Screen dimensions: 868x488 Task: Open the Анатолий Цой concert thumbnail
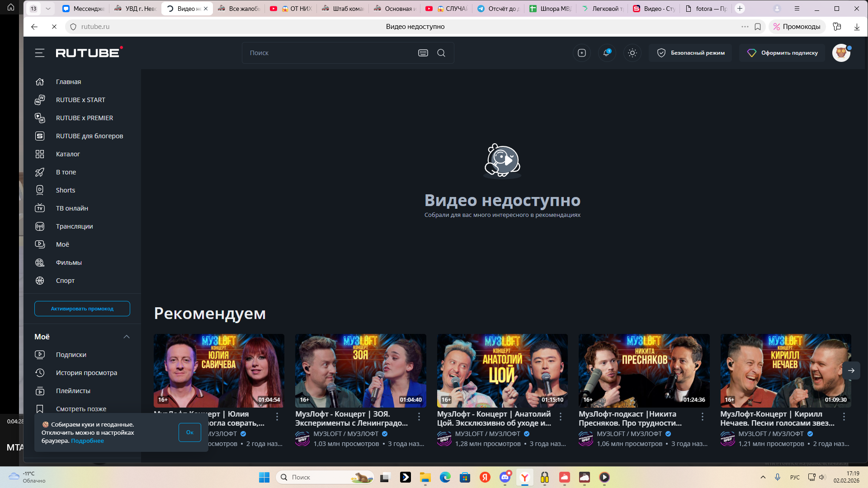point(502,371)
